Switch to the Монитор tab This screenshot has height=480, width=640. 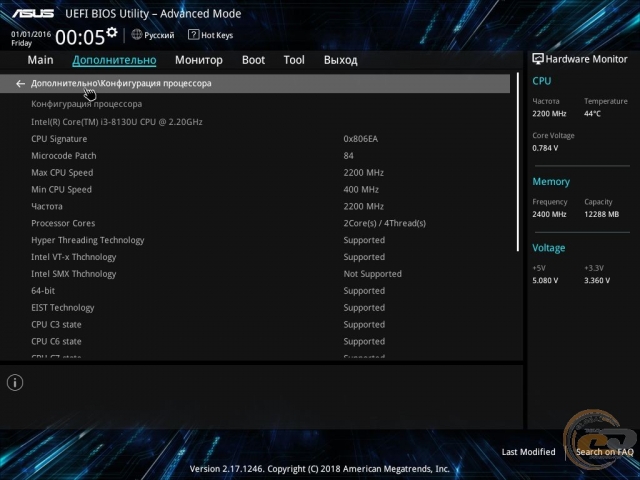click(x=199, y=60)
